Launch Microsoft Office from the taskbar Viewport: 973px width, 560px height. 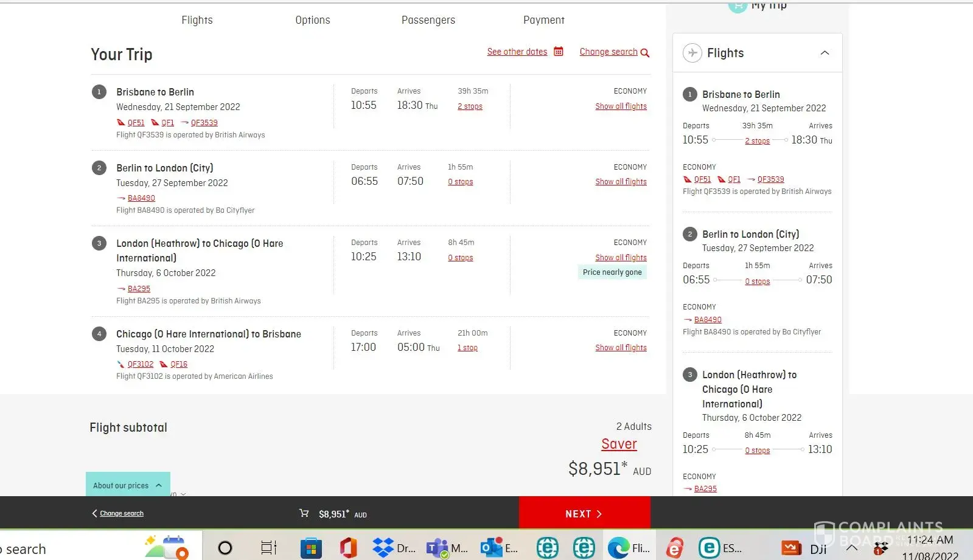(x=349, y=548)
